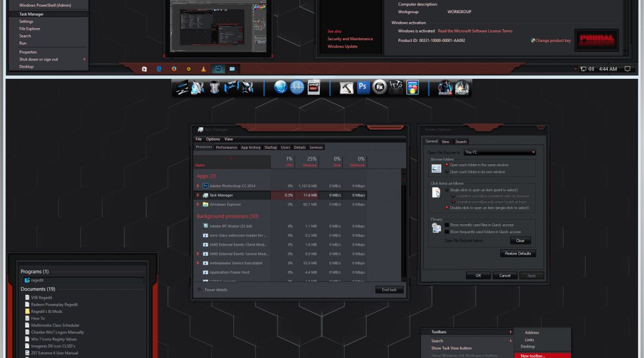The image size is (644, 358).
Task: Open the trash can icon in the dock
Action: (215, 87)
